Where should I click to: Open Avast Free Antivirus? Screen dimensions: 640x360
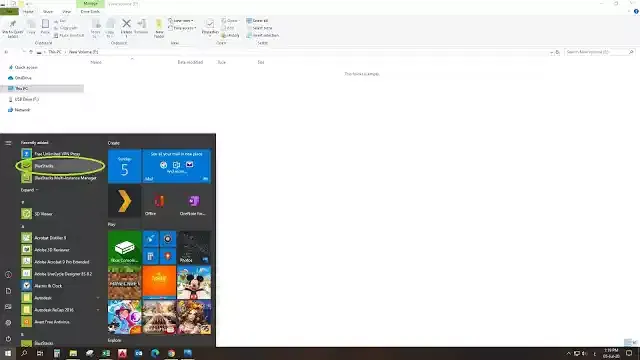click(x=61, y=322)
